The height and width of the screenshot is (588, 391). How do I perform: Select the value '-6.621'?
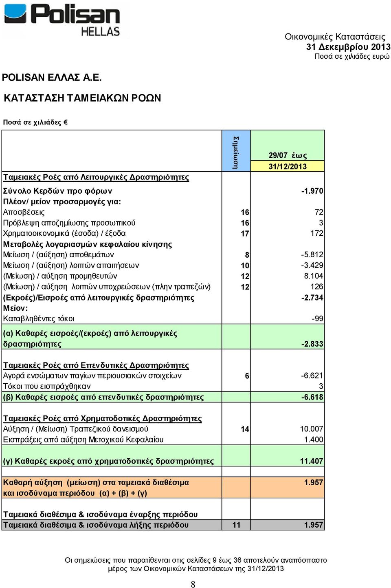[312, 376]
